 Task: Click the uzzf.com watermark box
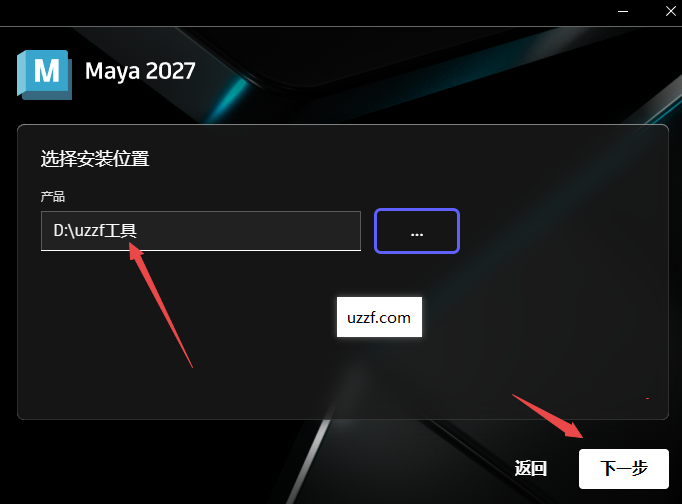tap(379, 317)
